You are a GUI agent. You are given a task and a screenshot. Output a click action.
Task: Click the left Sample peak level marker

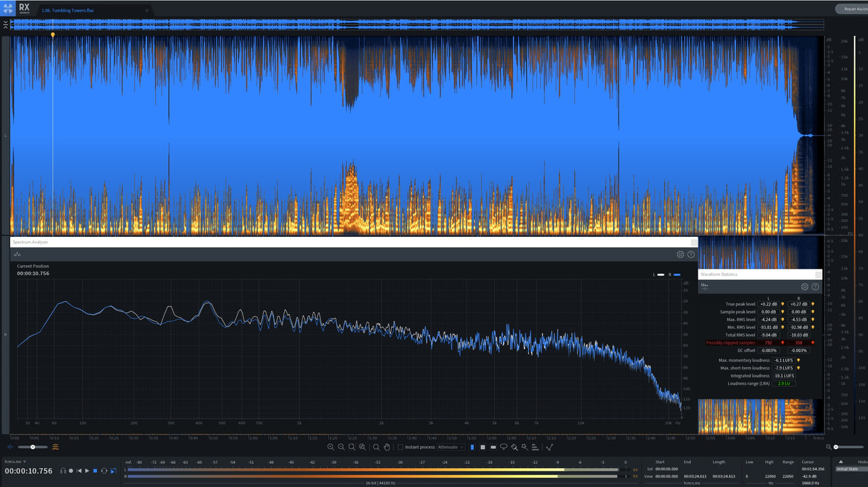coord(783,312)
